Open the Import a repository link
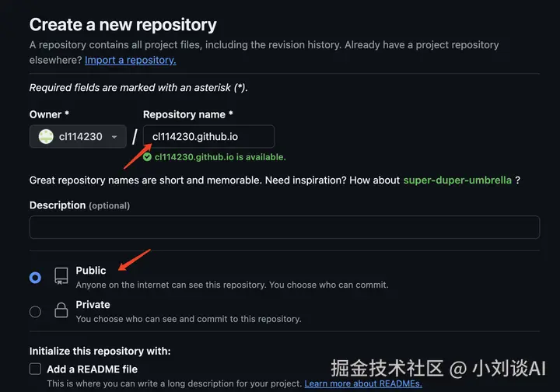Viewport: 560px width, 392px height. (x=131, y=60)
